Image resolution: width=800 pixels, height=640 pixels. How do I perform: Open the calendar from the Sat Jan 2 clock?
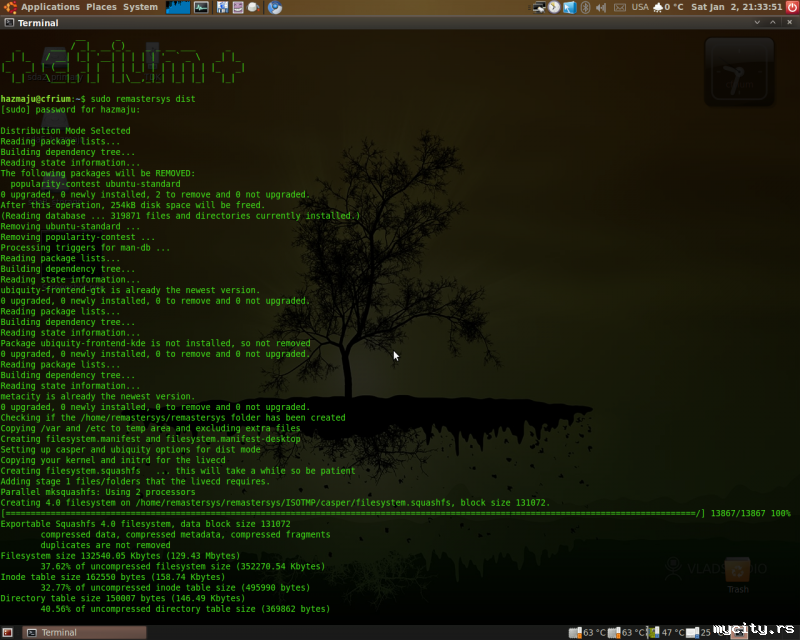click(x=736, y=7)
